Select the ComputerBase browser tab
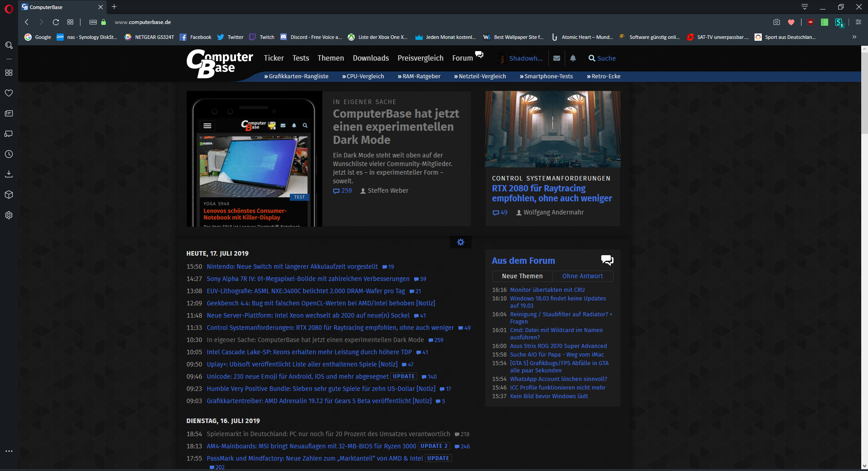 (62, 7)
